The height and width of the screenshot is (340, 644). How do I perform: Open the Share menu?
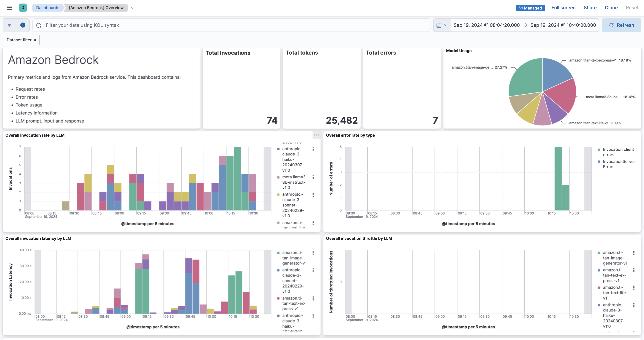point(590,8)
